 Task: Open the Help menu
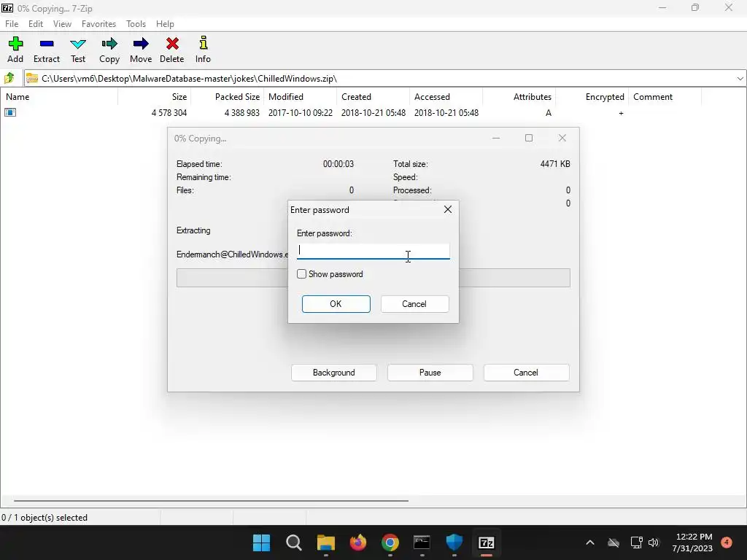165,24
